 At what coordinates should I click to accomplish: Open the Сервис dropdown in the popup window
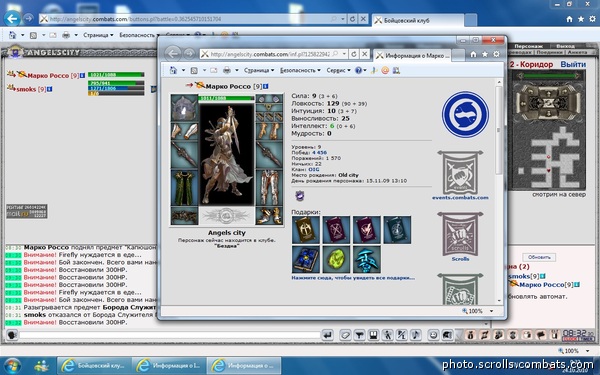point(338,70)
